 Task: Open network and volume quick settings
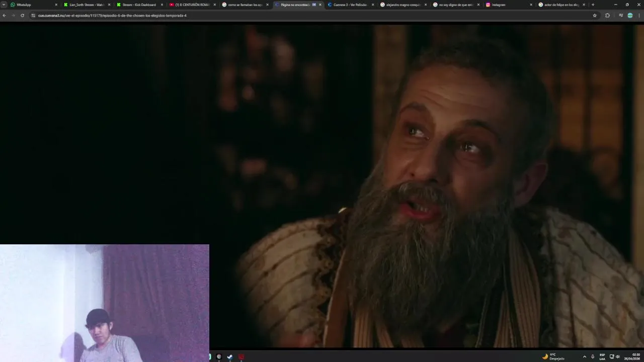pos(615,356)
